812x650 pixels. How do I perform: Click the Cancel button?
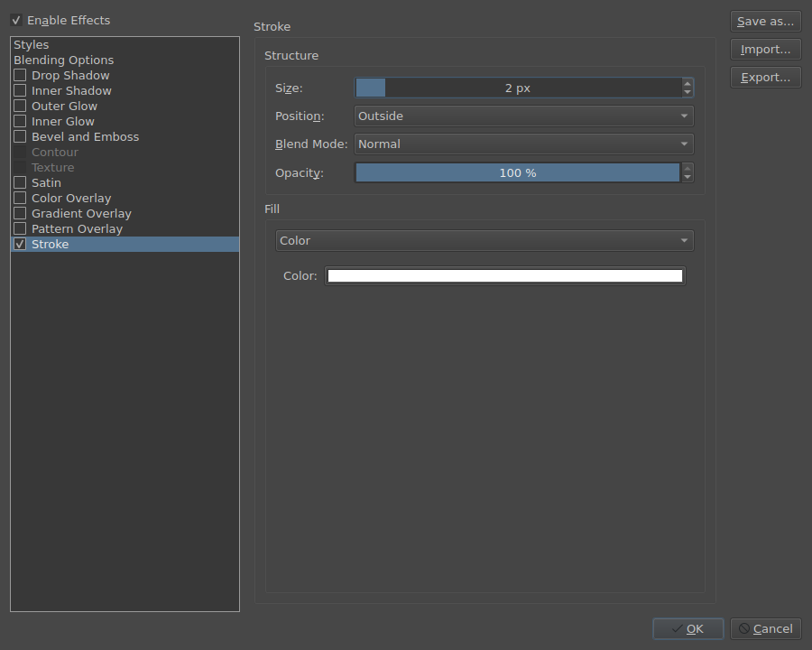tap(765, 628)
